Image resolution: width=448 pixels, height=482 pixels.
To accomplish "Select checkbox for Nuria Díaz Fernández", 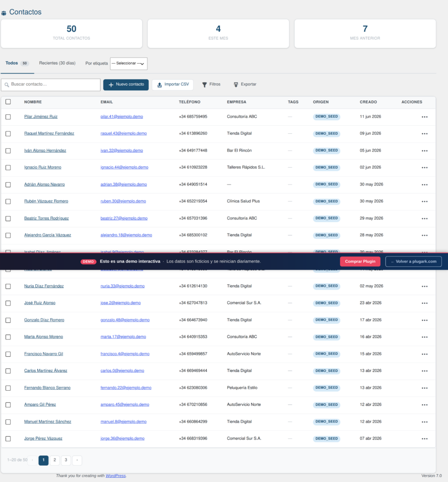I will click(x=8, y=286).
